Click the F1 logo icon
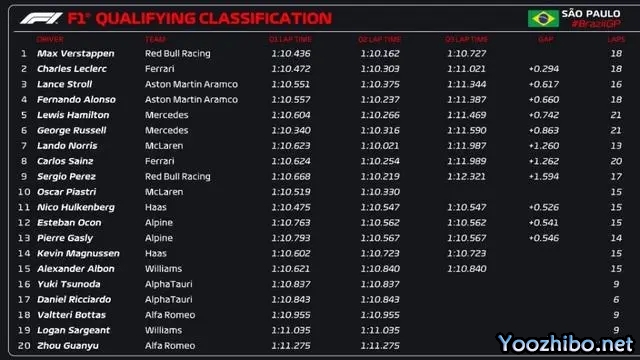 (x=41, y=18)
